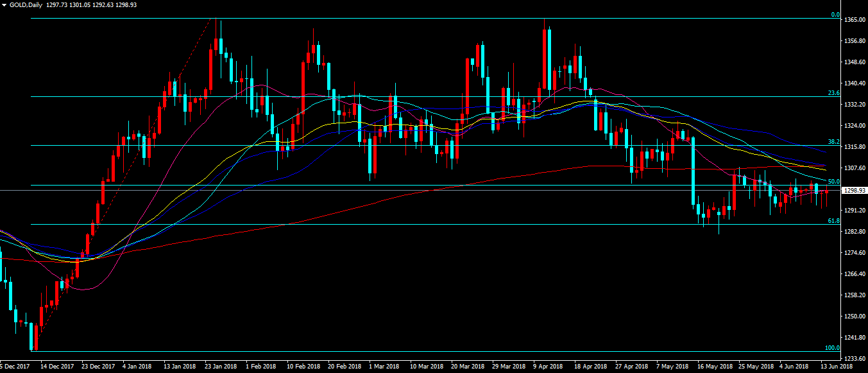Click the 7 May 2018 date label
This screenshot has width=868, height=373.
672,367
